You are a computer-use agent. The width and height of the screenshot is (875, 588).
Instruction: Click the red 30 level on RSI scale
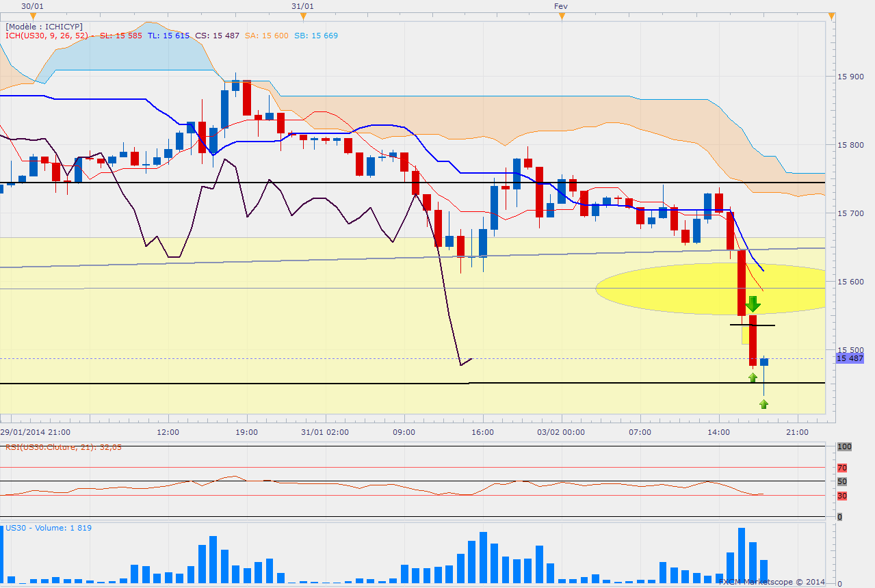pos(841,496)
